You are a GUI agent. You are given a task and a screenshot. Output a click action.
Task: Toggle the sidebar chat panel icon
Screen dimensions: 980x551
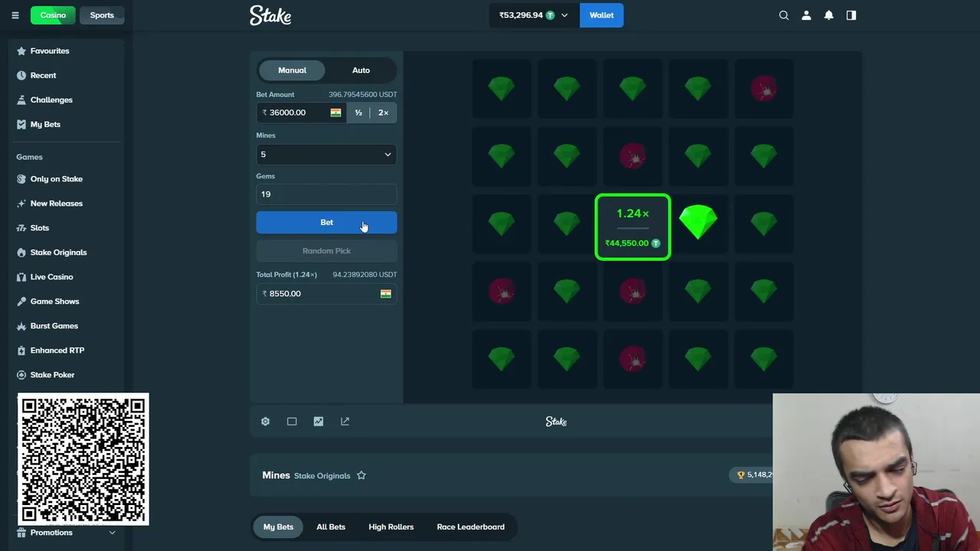point(851,15)
